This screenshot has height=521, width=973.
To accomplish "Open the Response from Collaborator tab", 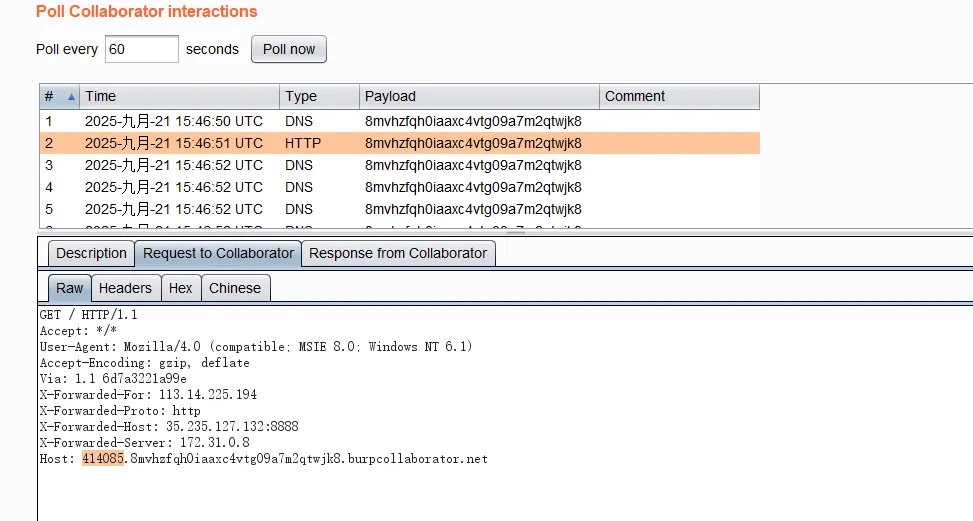I will (398, 254).
